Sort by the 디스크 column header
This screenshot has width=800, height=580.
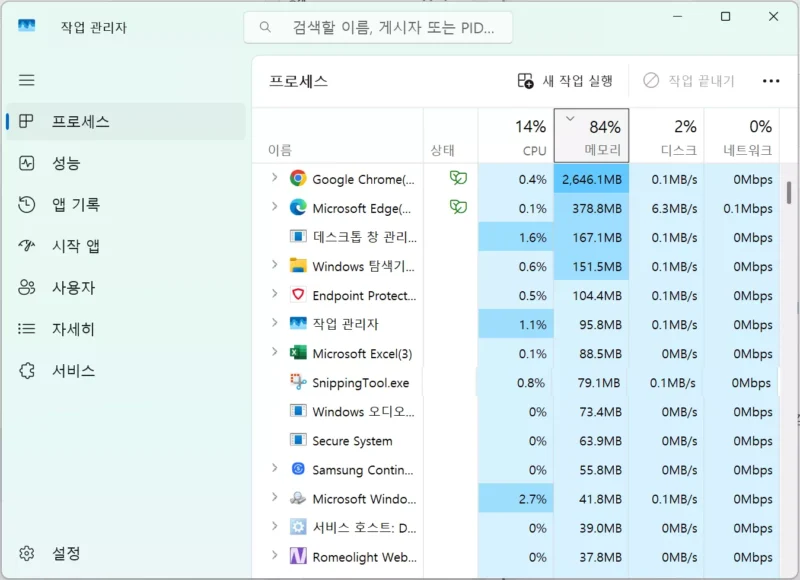click(x=666, y=136)
